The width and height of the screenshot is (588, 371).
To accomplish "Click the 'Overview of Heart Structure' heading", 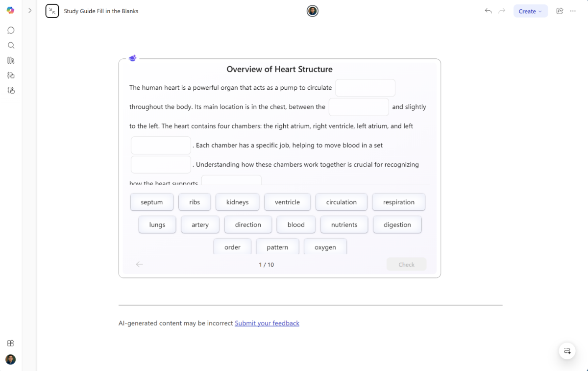I will [279, 69].
